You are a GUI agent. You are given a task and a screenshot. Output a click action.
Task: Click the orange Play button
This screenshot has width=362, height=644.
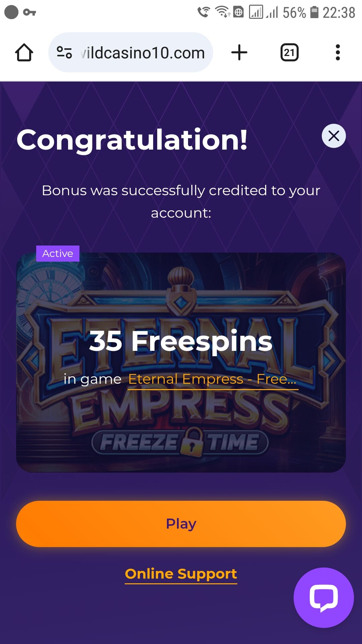(181, 524)
